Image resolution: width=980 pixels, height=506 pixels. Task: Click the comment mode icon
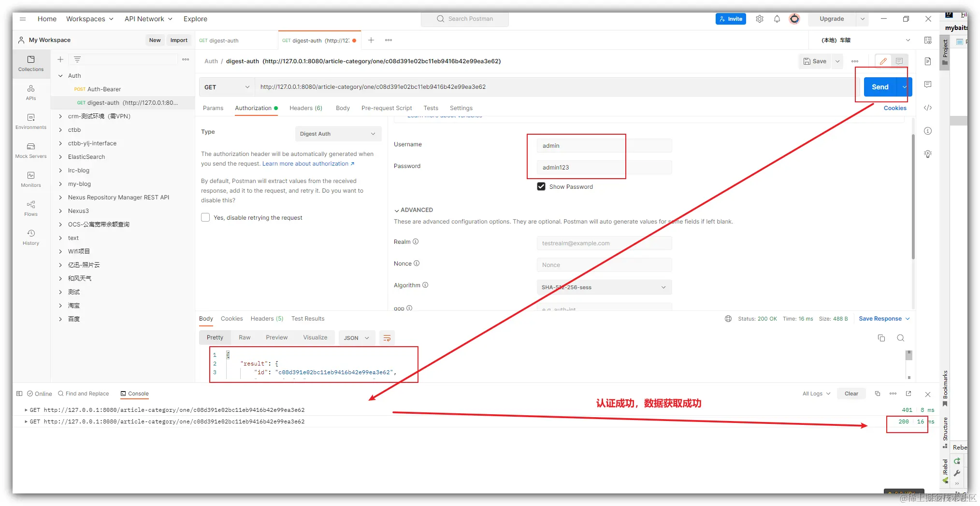pos(899,61)
